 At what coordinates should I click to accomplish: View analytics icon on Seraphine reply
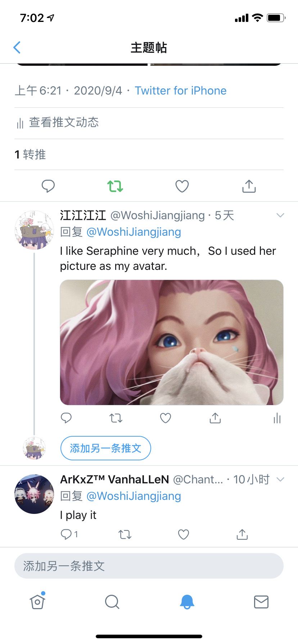pos(277,418)
